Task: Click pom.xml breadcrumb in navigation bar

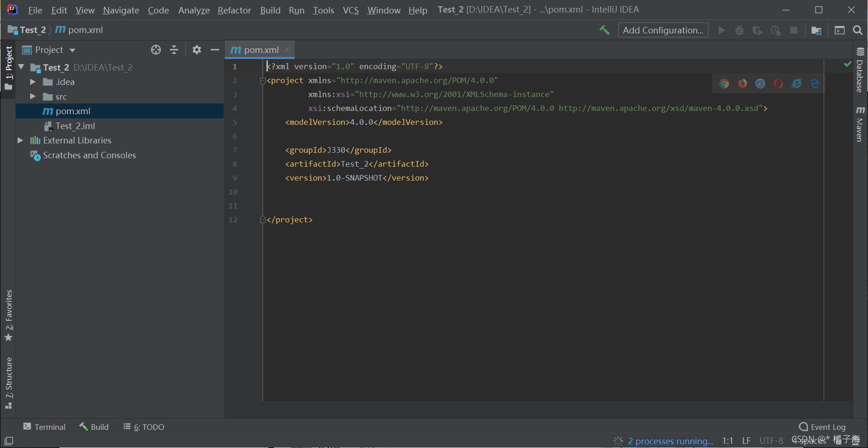Action: 79,30
